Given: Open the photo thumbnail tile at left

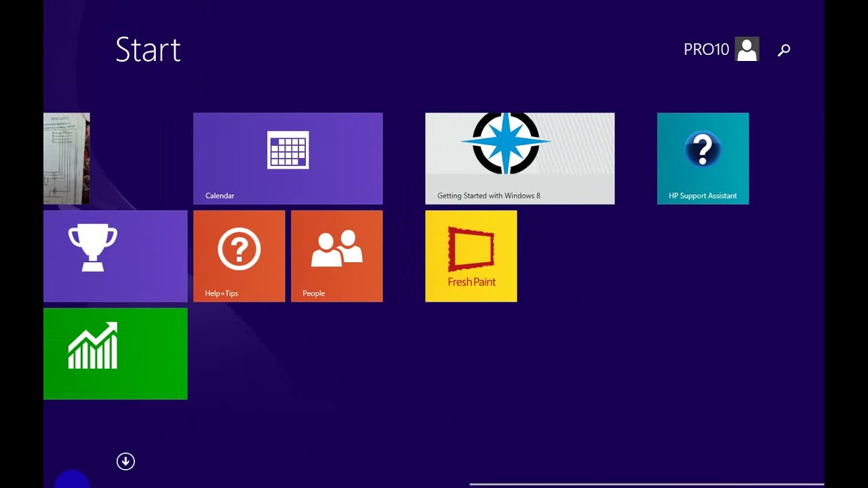Looking at the screenshot, I should coord(66,159).
